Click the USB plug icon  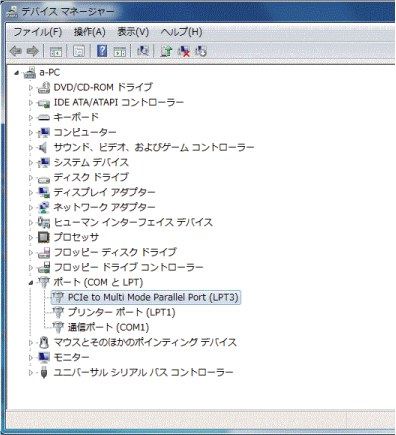pyautogui.click(x=44, y=372)
